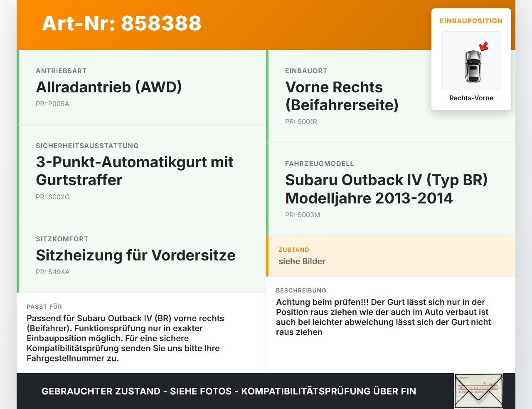Image resolution: width=532 pixels, height=409 pixels.
Task: Click the SITZKOMFORT label
Action: coord(62,239)
